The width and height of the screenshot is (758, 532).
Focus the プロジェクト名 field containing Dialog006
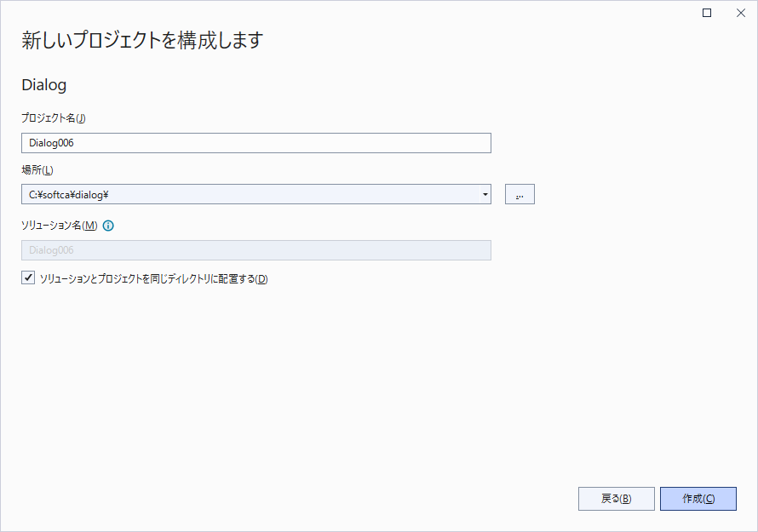click(256, 143)
